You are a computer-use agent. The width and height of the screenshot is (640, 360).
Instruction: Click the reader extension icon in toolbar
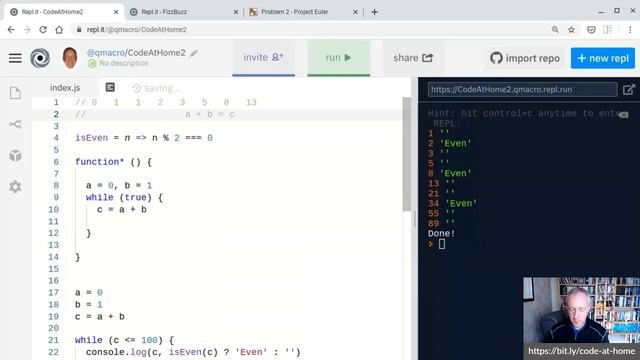(607, 29)
